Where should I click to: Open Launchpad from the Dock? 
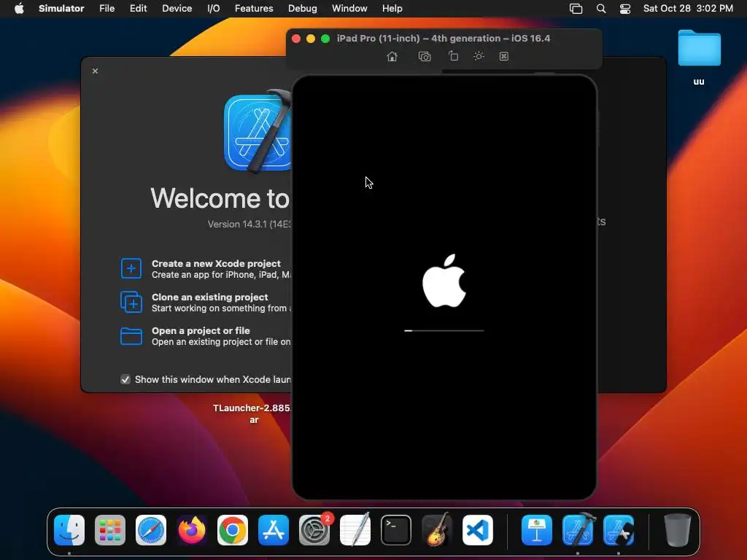[110, 530]
